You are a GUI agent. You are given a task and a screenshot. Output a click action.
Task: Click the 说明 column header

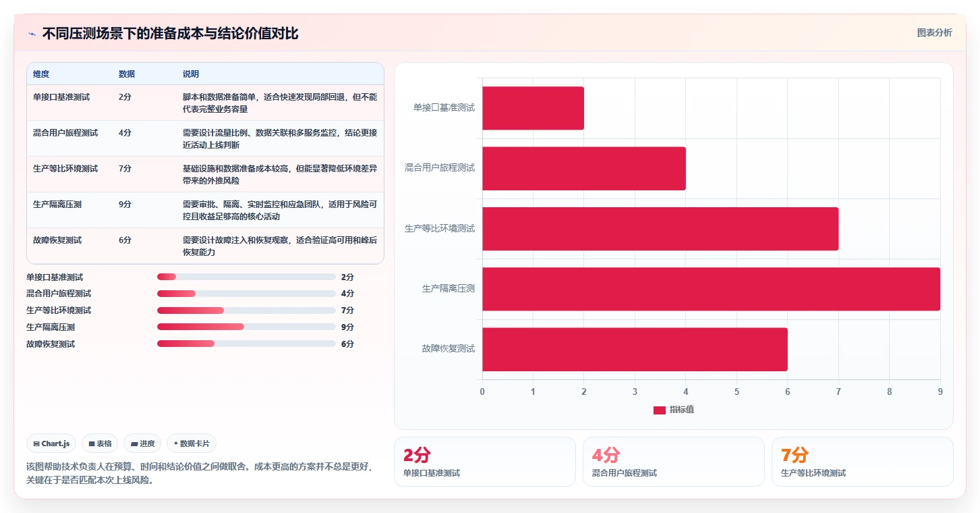pos(191,74)
